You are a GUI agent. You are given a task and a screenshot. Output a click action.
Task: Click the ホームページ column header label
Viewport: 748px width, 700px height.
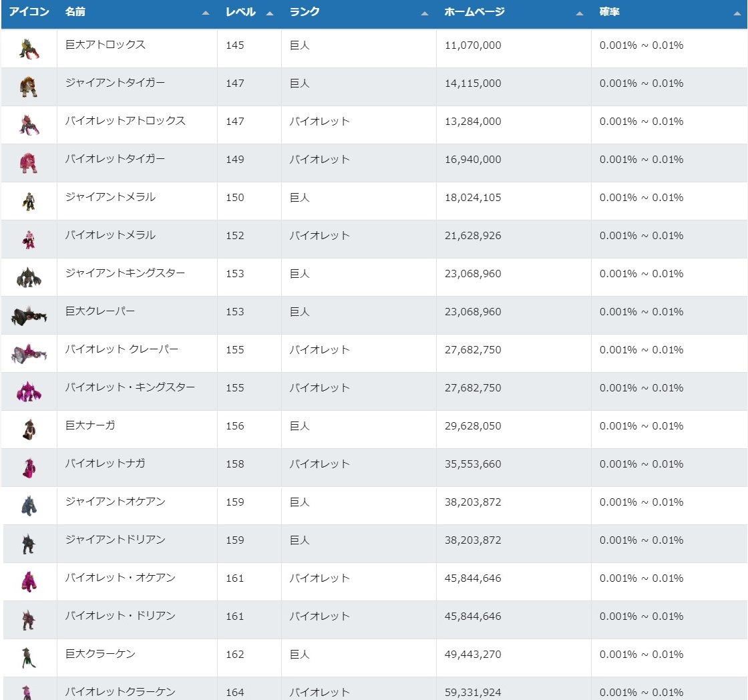pos(475,12)
